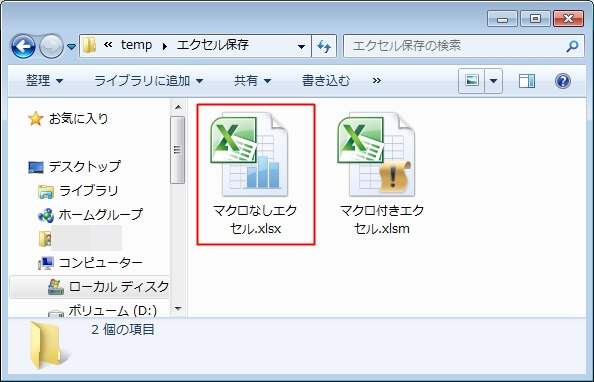Click the ローカル ディスク drive icon

click(56, 287)
